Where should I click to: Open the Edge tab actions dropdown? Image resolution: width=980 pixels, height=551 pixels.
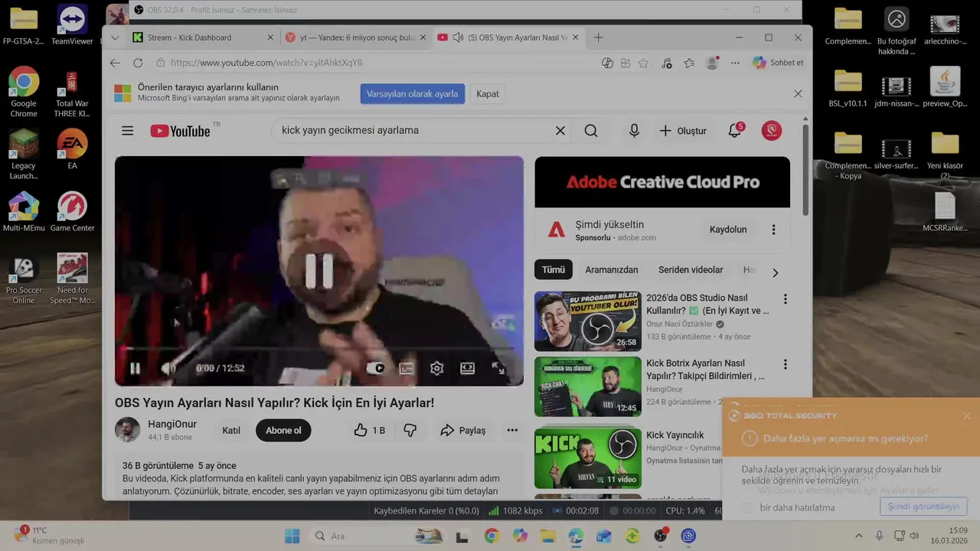click(x=115, y=37)
